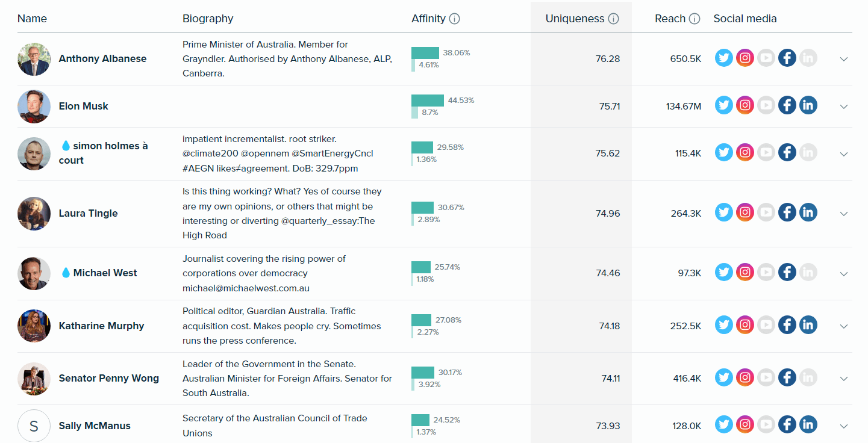Sort by the Reach column header
Screen dimensions: 868x443
pos(670,19)
